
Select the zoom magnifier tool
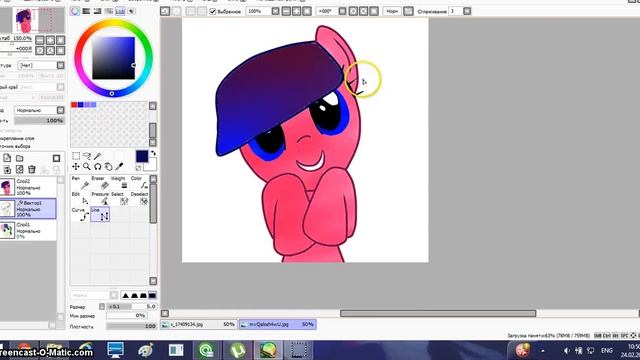click(x=87, y=167)
